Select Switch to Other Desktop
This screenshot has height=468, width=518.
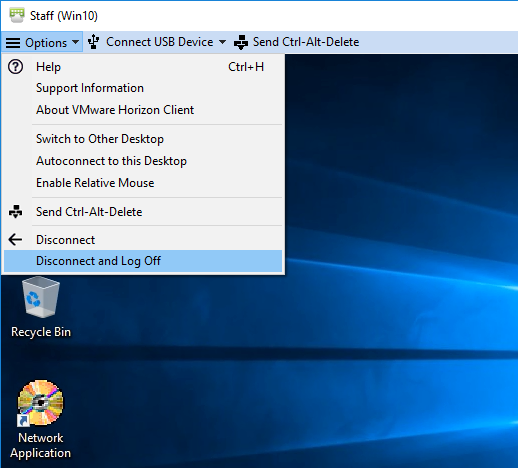pyautogui.click(x=143, y=139)
